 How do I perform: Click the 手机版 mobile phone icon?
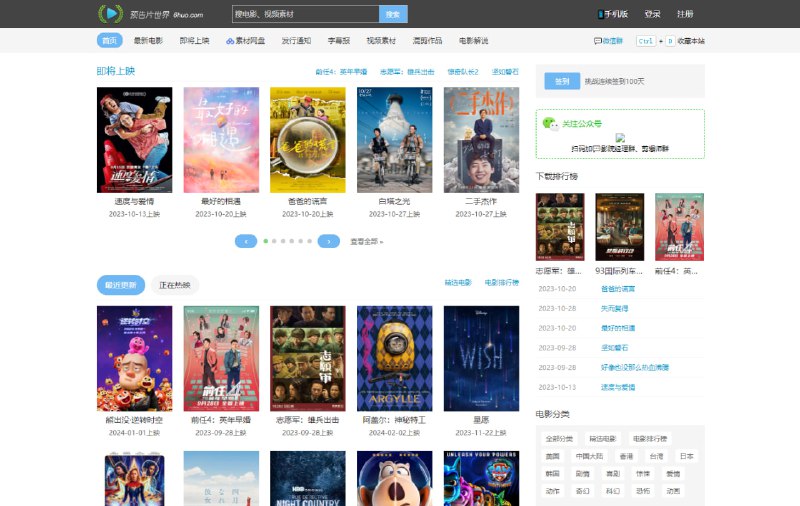pos(602,14)
